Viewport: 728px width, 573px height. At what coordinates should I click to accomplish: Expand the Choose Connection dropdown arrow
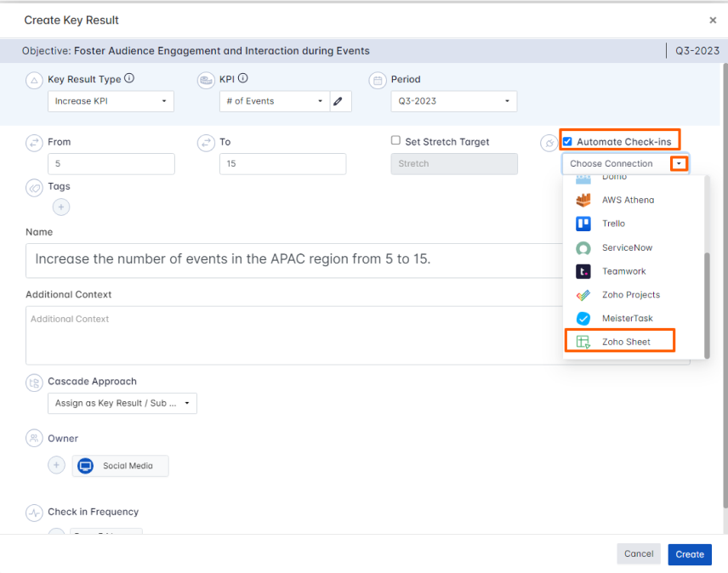click(679, 164)
